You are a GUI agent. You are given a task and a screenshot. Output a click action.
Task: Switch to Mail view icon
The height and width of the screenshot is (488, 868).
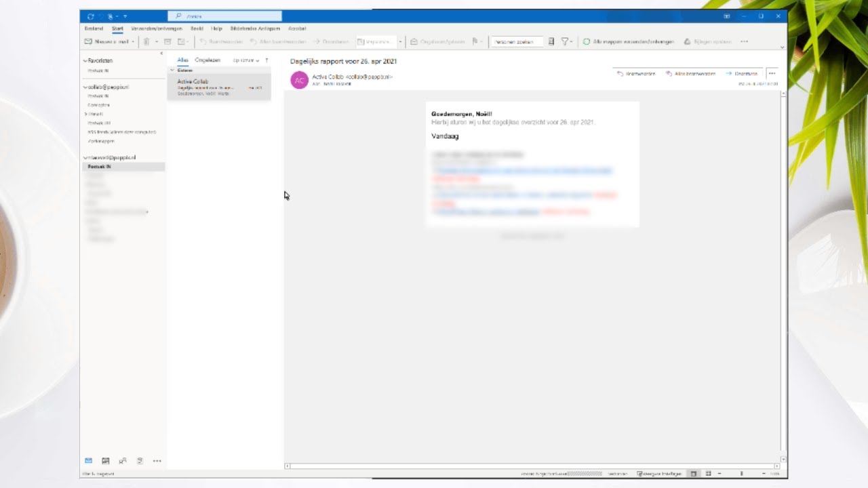89,461
